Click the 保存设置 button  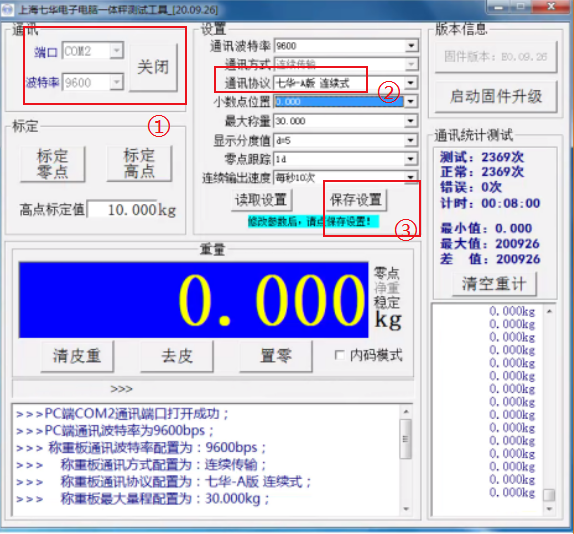(356, 200)
